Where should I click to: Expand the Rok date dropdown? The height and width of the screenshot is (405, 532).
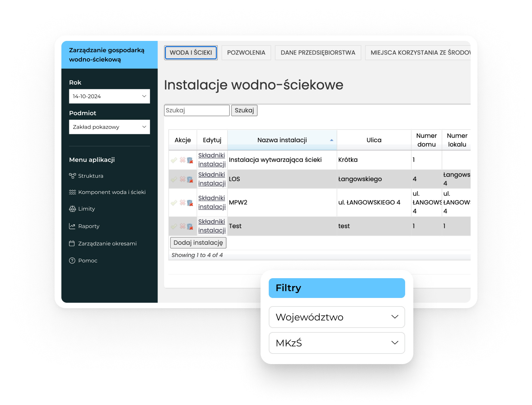point(109,96)
